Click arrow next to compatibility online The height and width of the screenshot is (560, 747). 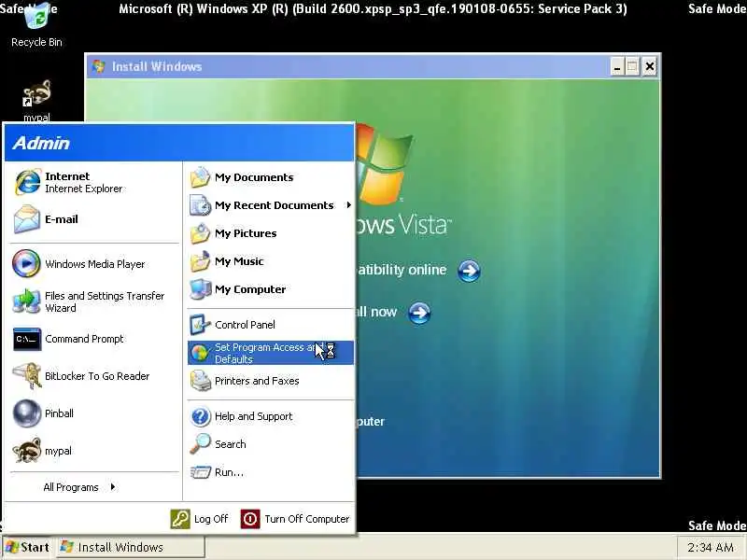tap(470, 271)
